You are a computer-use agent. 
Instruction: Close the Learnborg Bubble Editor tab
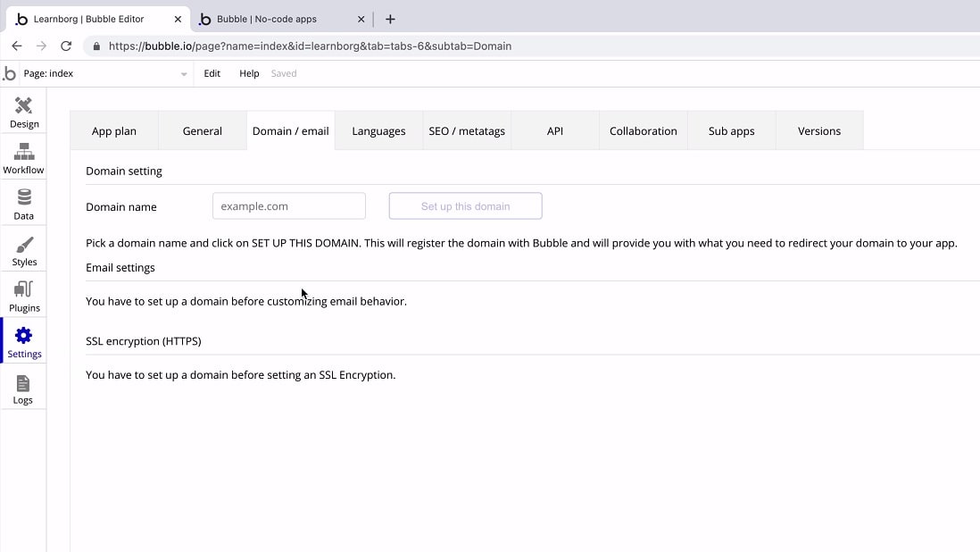pos(178,20)
